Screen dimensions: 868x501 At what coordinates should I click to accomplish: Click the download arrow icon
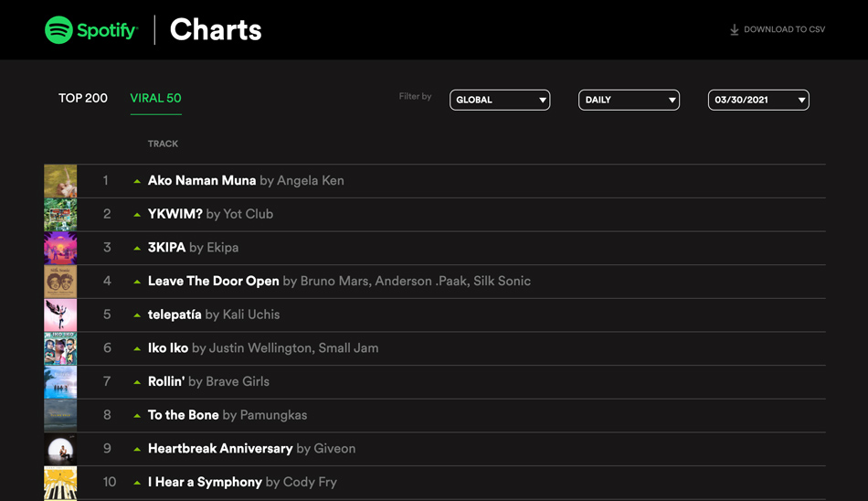coord(734,29)
